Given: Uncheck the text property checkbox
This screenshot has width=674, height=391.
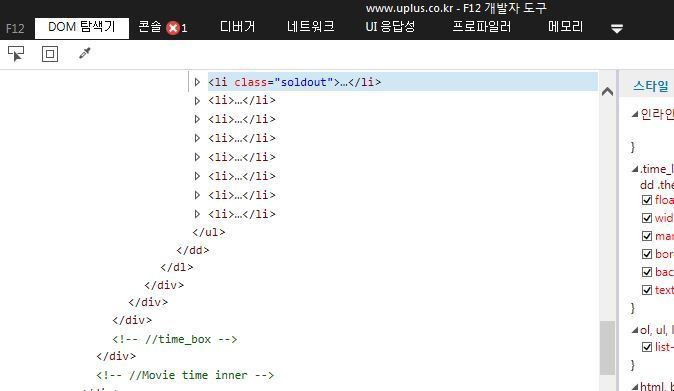Looking at the screenshot, I should [x=647, y=290].
